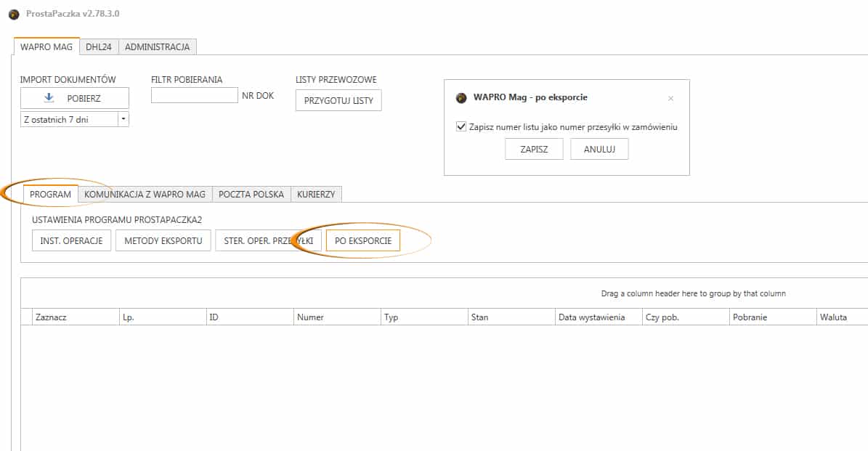Sort by the Numer column header
This screenshot has height=451, width=868.
tap(337, 317)
